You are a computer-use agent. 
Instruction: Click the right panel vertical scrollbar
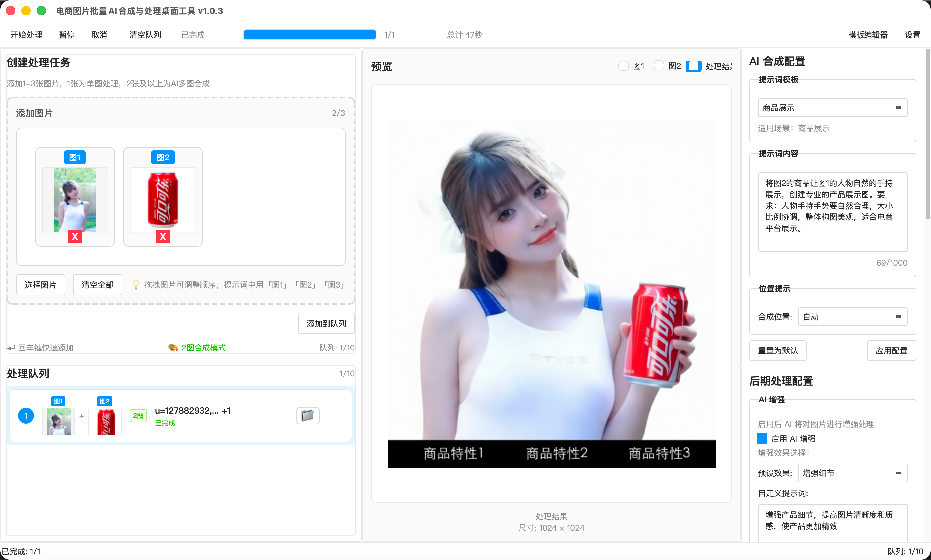pos(928,134)
